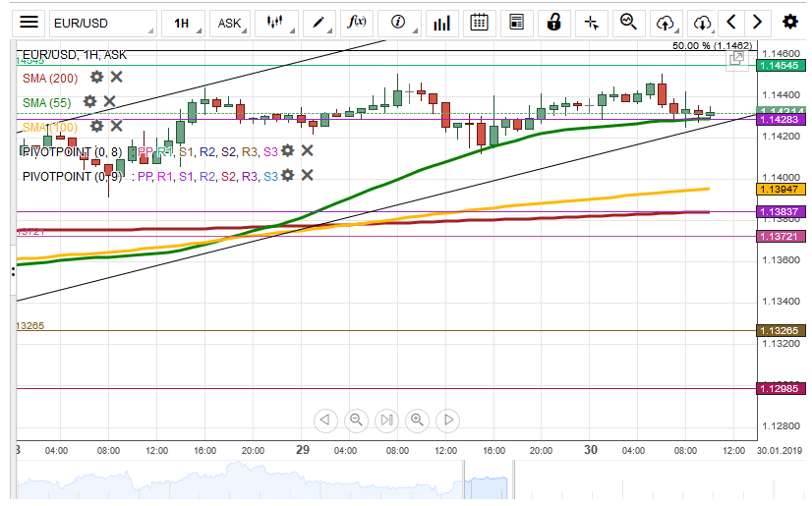
Task: Remove the SMA (55) indicator
Action: 109,101
